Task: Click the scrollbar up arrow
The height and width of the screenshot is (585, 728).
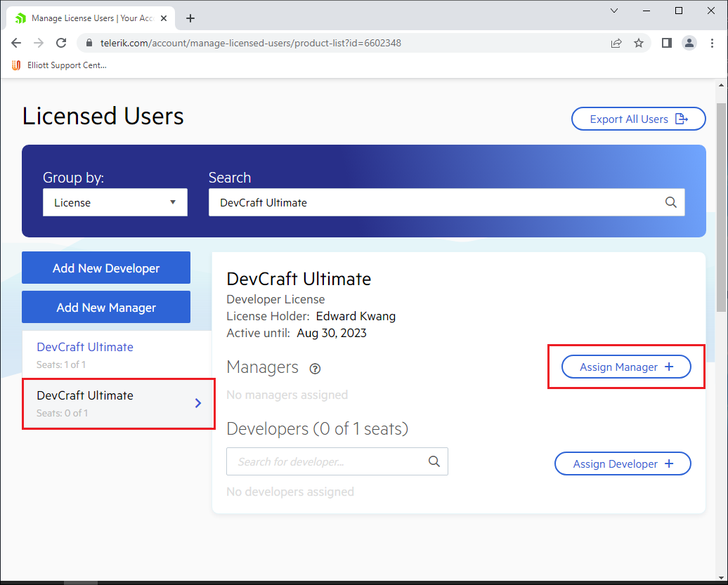Action: pos(721,85)
